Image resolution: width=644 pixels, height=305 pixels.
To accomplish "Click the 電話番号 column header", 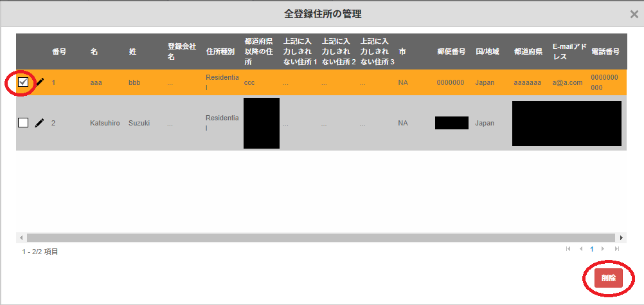I will pos(605,51).
